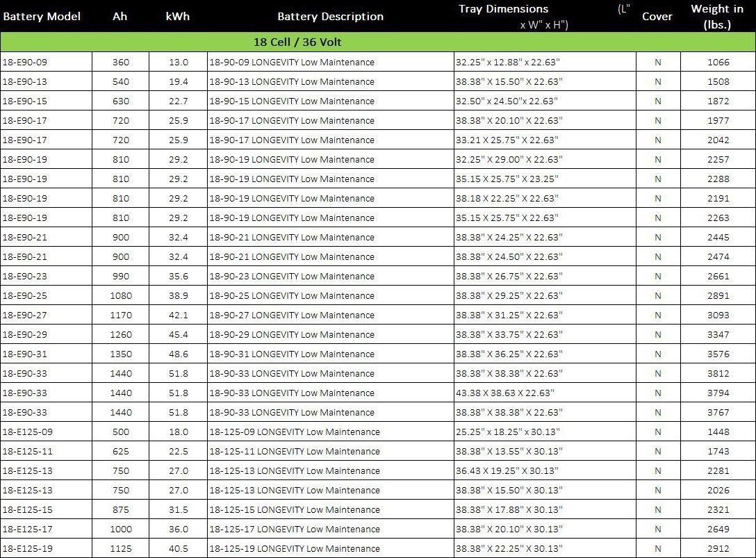Select weight value 2912
The image size is (756, 558).
click(x=718, y=548)
